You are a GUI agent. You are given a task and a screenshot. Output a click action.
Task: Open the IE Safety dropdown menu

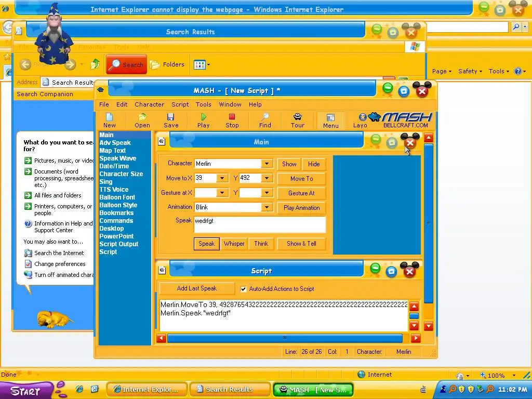point(470,71)
